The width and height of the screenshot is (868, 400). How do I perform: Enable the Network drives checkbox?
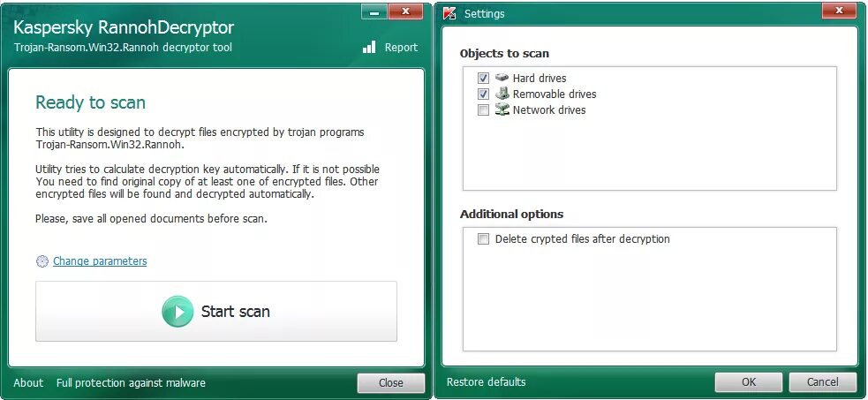483,110
